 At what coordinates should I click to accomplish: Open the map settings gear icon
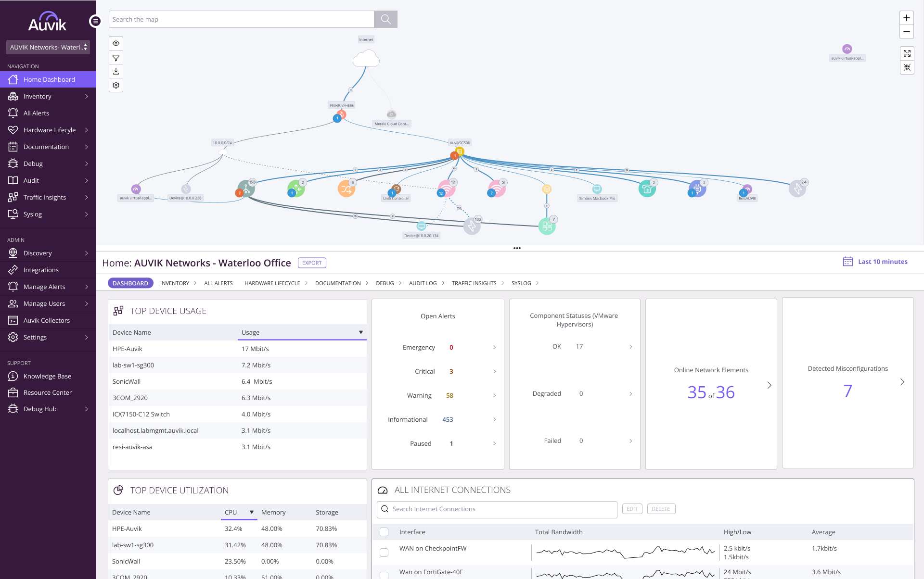[116, 85]
